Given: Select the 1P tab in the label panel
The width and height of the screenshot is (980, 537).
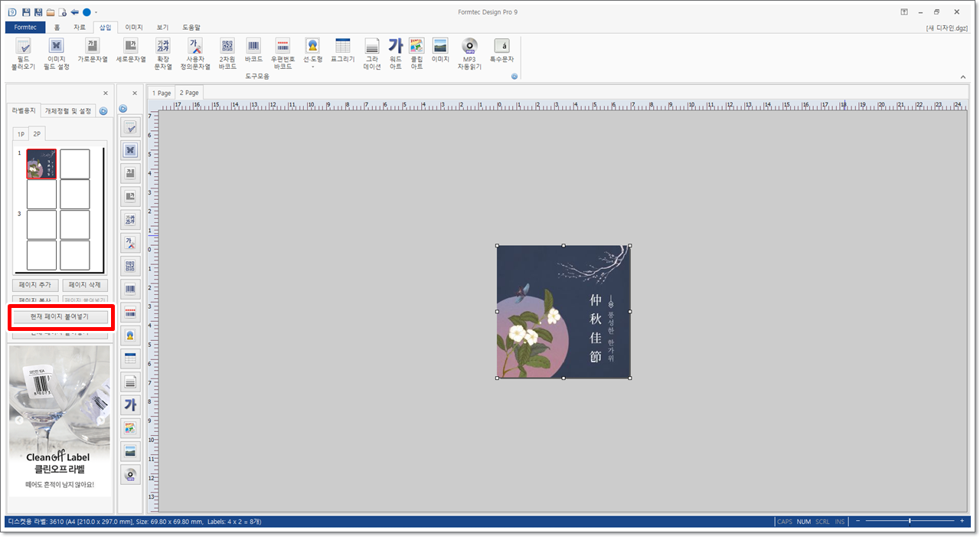Looking at the screenshot, I should tap(21, 134).
